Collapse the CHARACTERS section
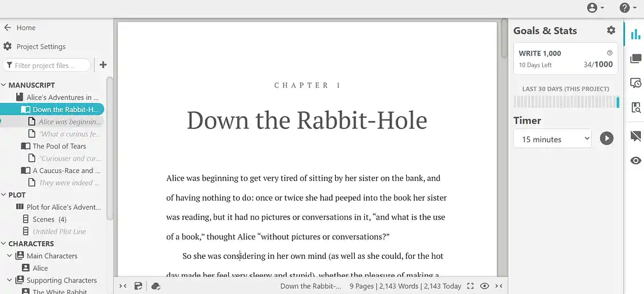This screenshot has width=644, height=294. [x=4, y=244]
